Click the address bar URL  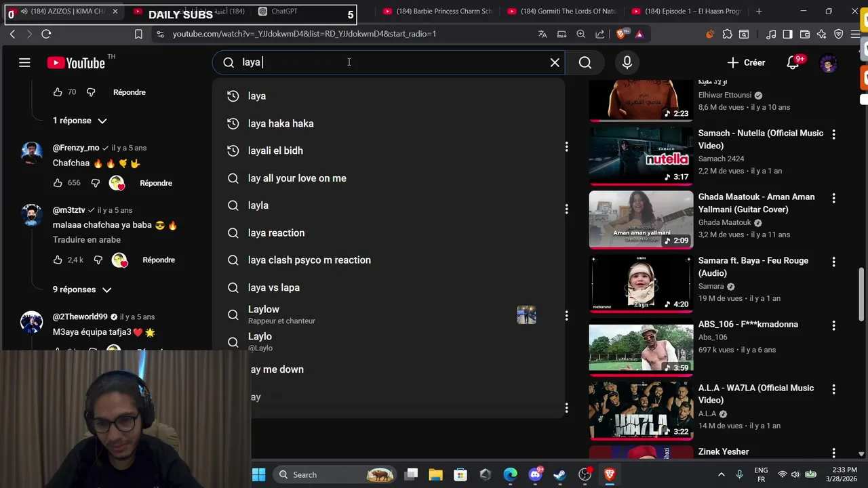click(x=304, y=34)
